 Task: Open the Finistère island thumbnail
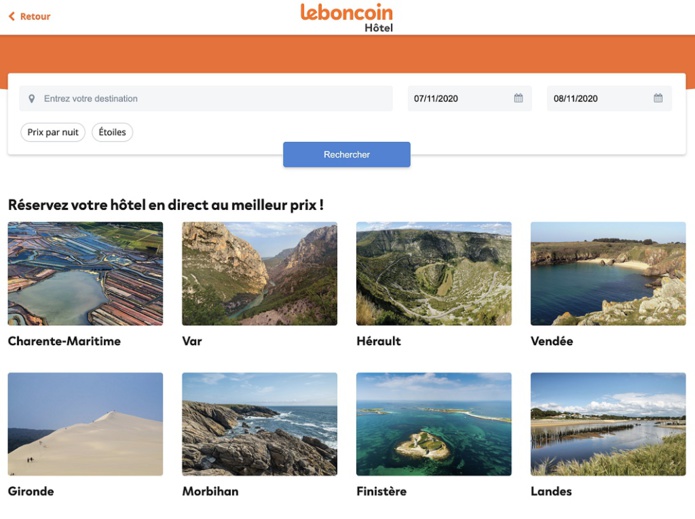point(433,424)
